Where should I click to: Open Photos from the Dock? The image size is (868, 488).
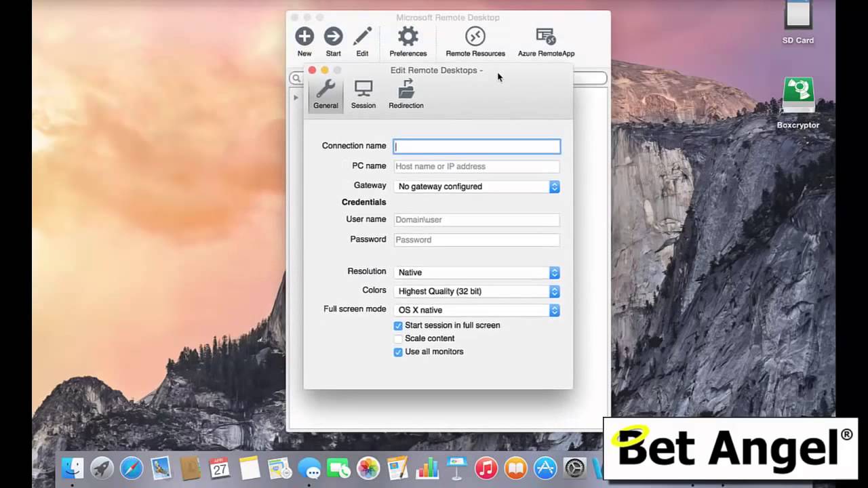point(368,468)
